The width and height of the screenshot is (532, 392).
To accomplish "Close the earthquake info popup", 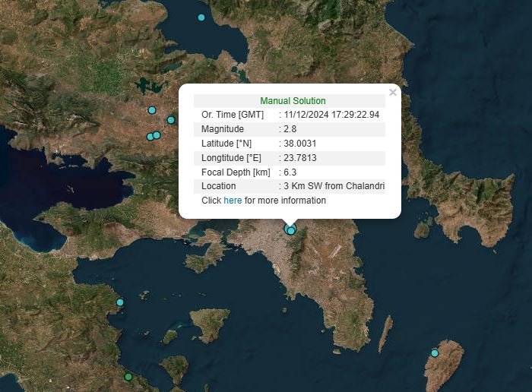I will (393, 93).
